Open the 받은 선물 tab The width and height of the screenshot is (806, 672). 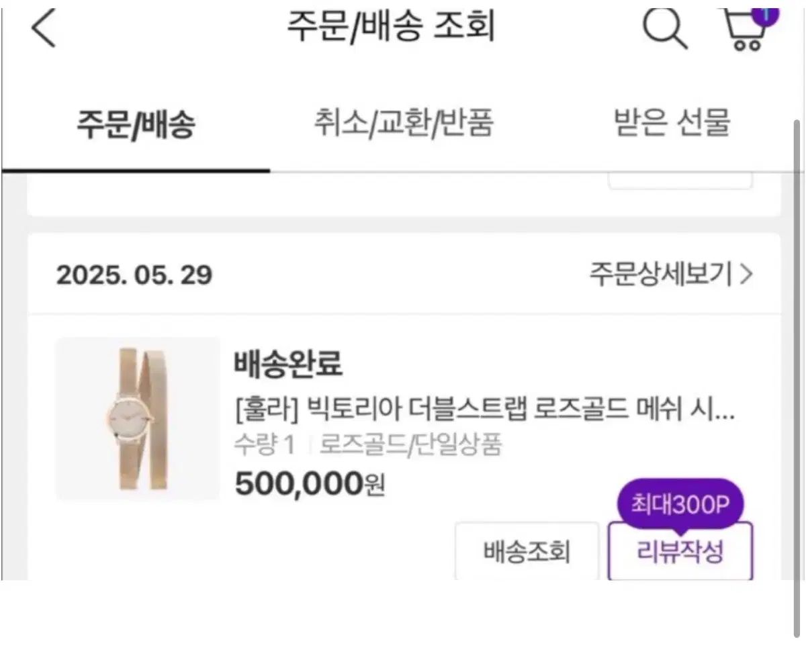(672, 125)
